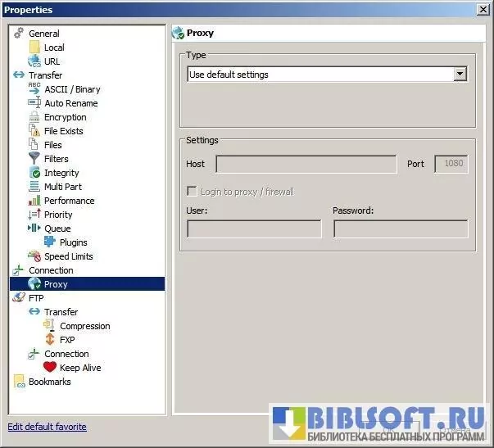Close the Properties dialog window
This screenshot has height=448, width=494.
482,10
